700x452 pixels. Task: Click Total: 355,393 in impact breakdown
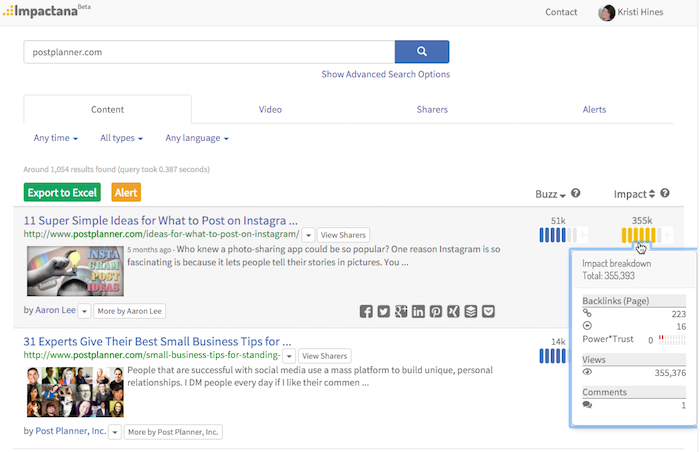tap(608, 276)
